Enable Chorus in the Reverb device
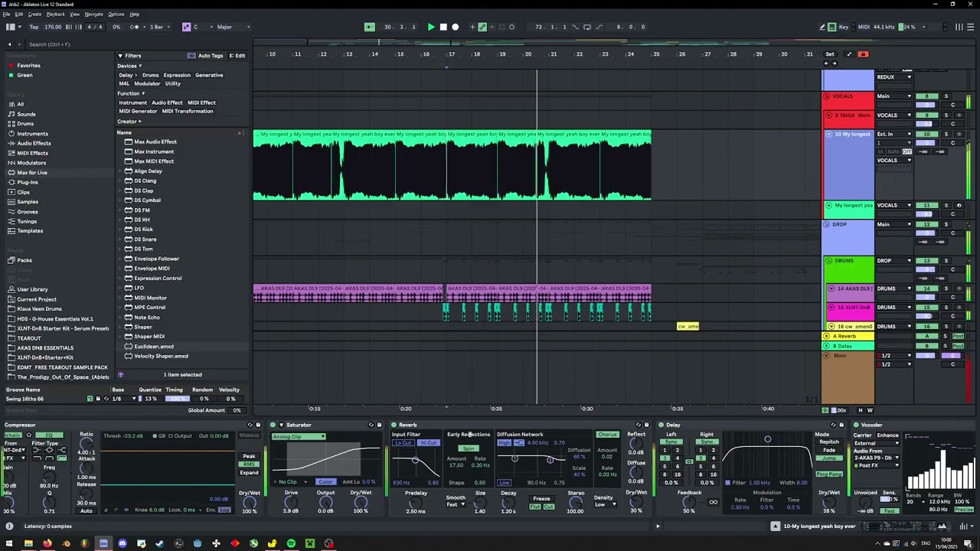The image size is (980, 551). point(607,435)
